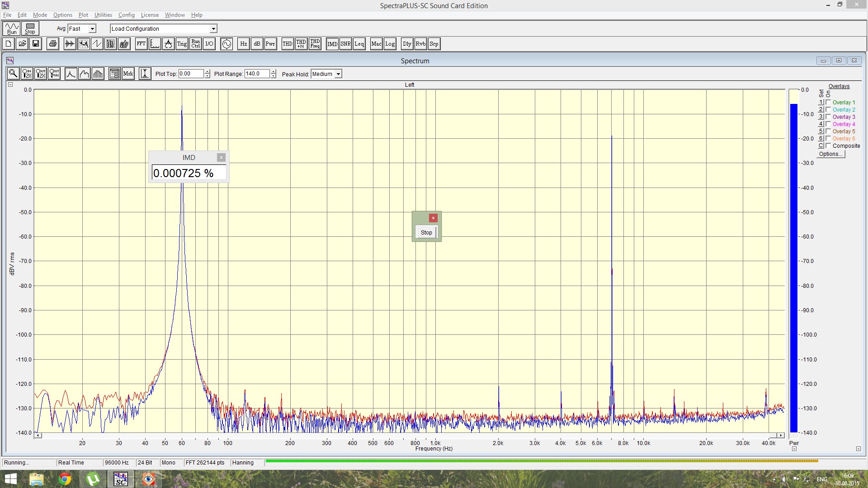This screenshot has width=868, height=488.
Task: Enable the Overlay 3 checkbox
Action: tap(828, 117)
